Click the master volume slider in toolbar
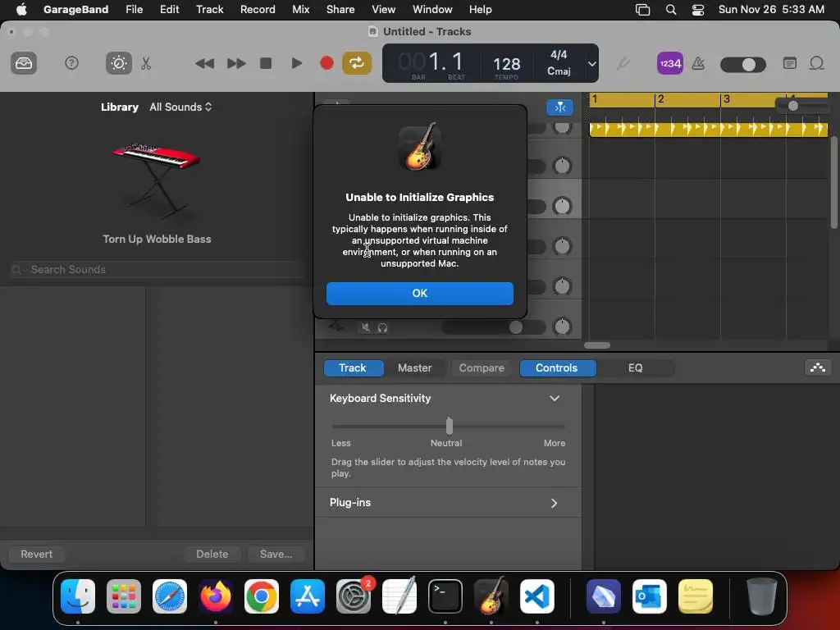 point(743,64)
